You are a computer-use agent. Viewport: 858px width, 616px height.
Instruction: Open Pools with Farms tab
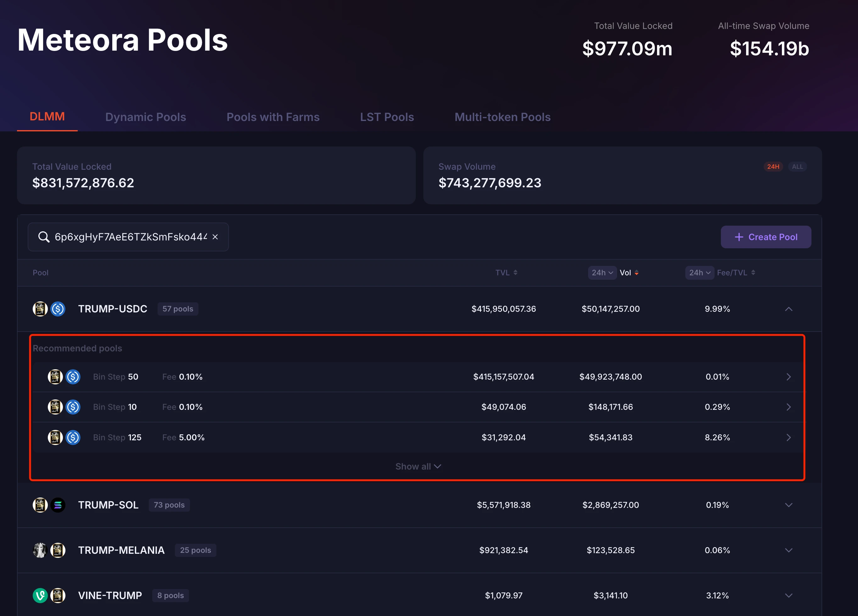pos(273,117)
